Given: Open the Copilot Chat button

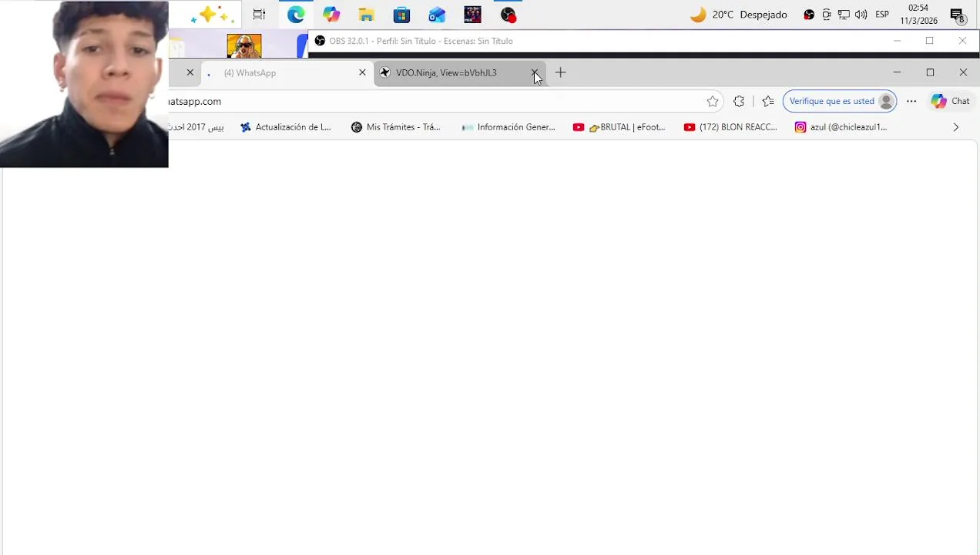Looking at the screenshot, I should click(951, 101).
